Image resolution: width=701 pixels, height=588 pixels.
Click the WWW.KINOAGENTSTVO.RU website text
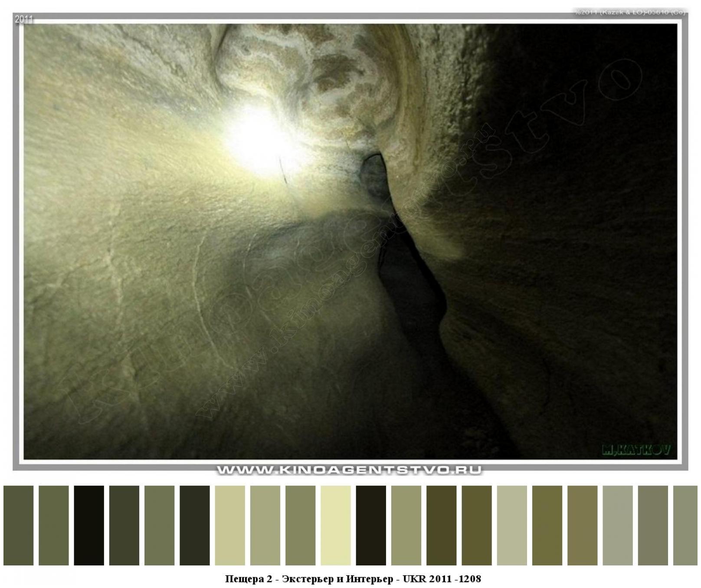349,470
